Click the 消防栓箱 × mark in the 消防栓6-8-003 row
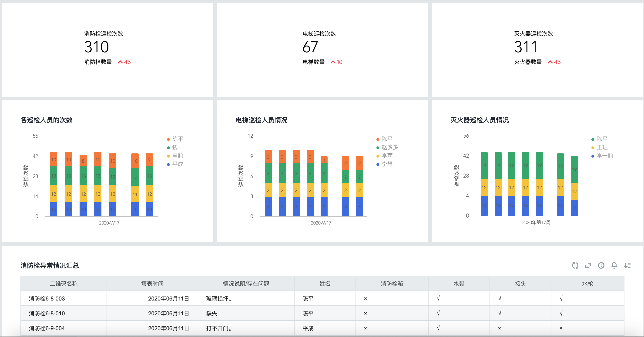The image size is (644, 337). pyautogui.click(x=366, y=298)
